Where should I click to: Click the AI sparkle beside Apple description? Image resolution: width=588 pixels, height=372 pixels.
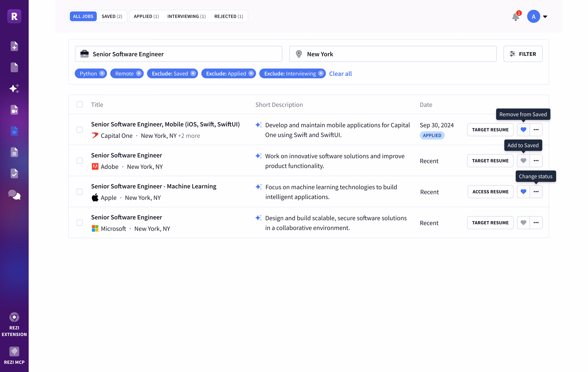259,187
